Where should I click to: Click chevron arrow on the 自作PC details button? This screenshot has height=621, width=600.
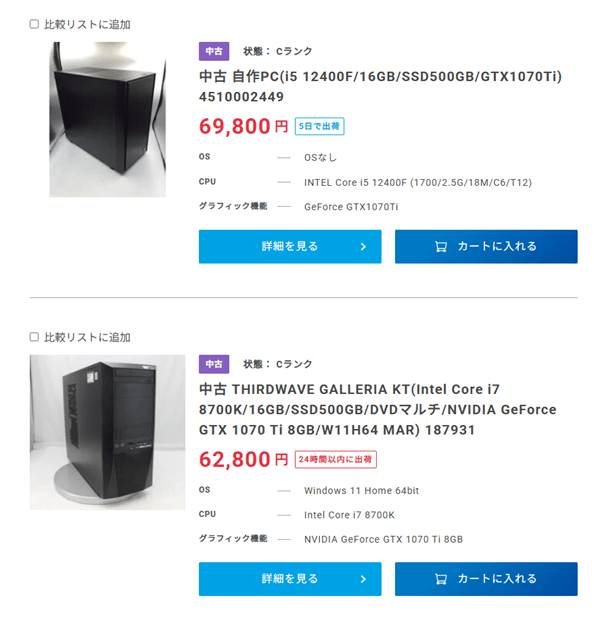pyautogui.click(x=363, y=247)
